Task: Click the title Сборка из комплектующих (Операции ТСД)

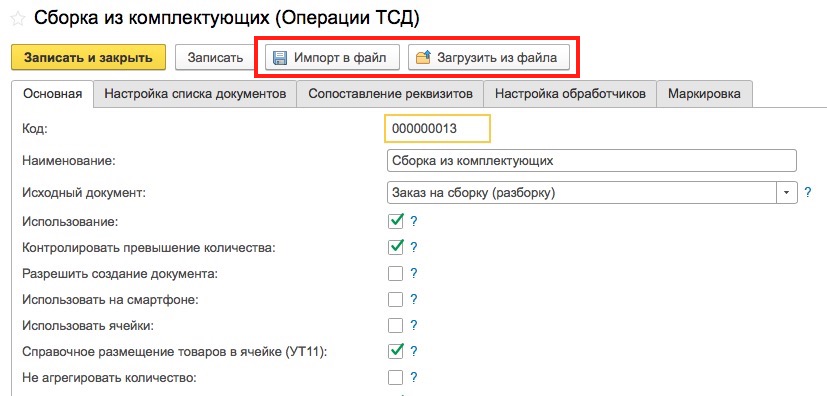Action: [x=227, y=19]
